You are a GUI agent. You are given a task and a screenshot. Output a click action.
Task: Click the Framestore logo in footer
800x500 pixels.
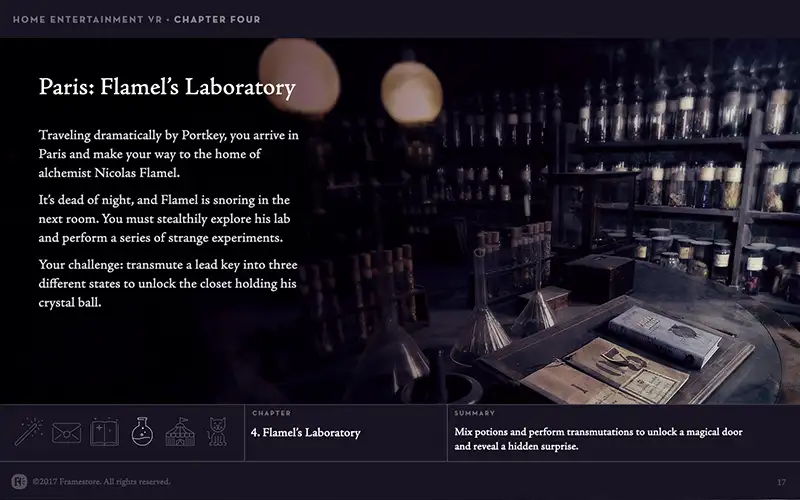(19, 481)
